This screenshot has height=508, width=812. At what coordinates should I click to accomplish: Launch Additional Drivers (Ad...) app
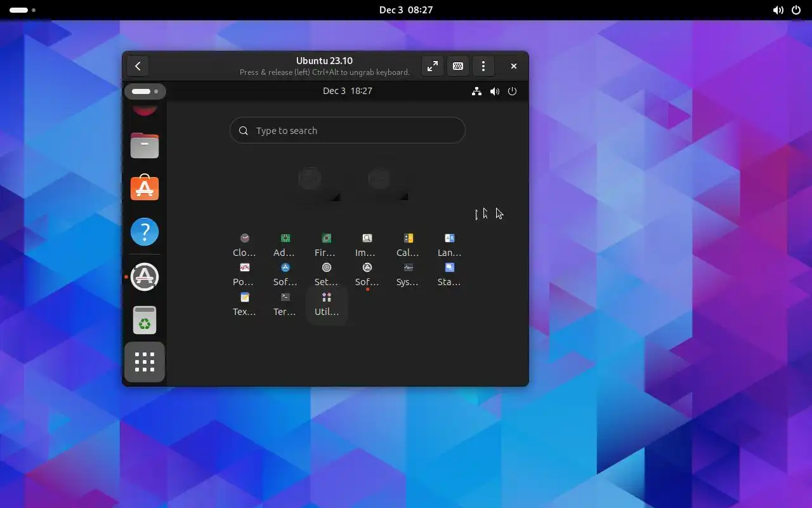[285, 244]
